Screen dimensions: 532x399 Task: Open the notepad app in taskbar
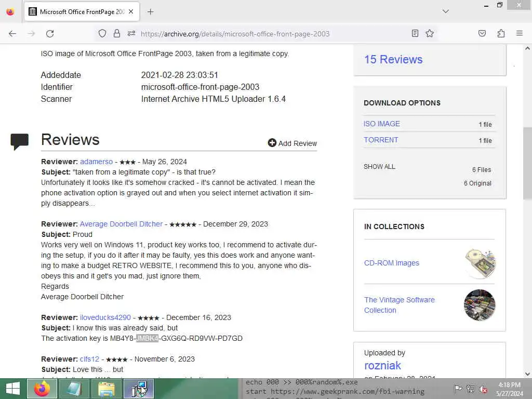click(x=74, y=389)
